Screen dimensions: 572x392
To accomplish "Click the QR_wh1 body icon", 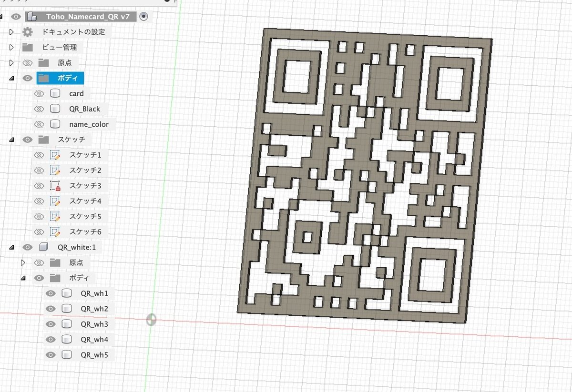I will point(66,293).
